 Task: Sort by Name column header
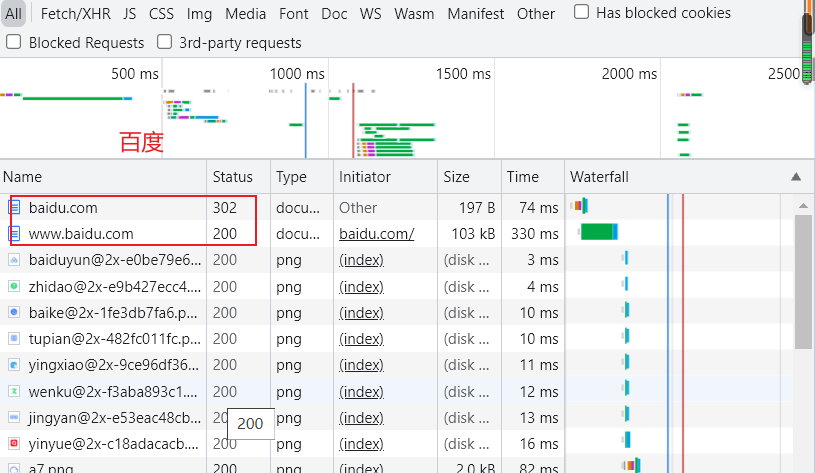(103, 177)
